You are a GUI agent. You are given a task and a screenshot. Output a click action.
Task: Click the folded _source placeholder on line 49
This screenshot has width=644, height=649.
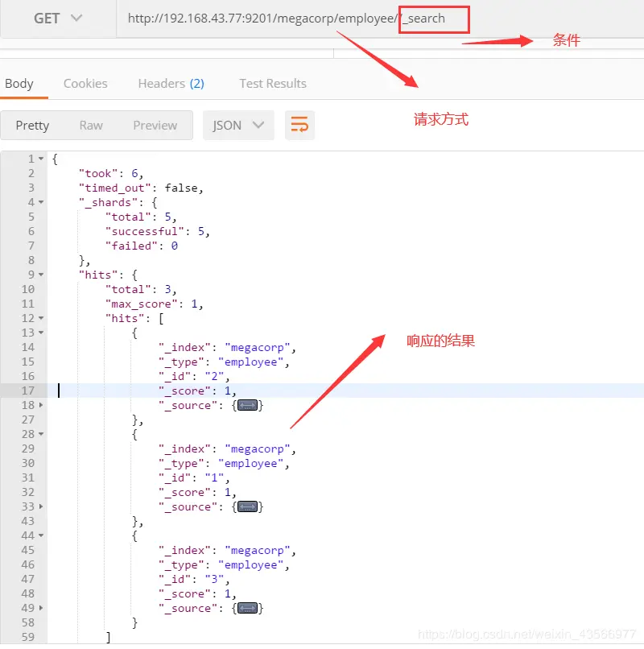tap(247, 608)
